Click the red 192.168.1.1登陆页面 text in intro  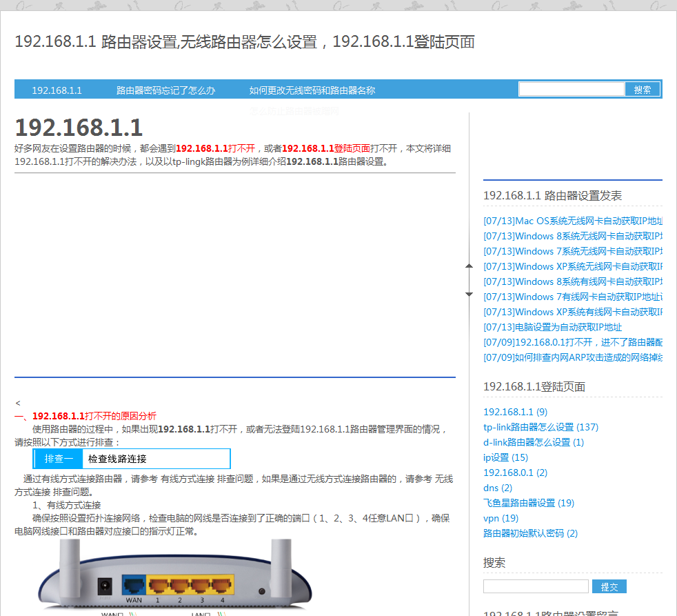(326, 148)
